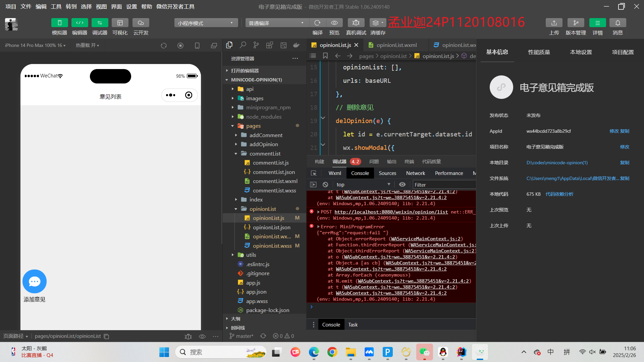The image size is (644, 362).
Task: Open the 小程序模式 mode dropdown
Action: pyautogui.click(x=206, y=23)
